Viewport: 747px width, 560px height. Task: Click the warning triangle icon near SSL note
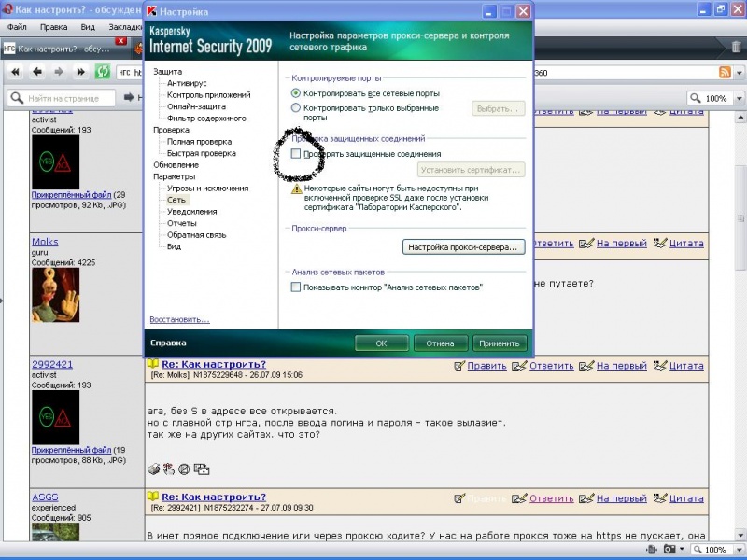coord(297,189)
